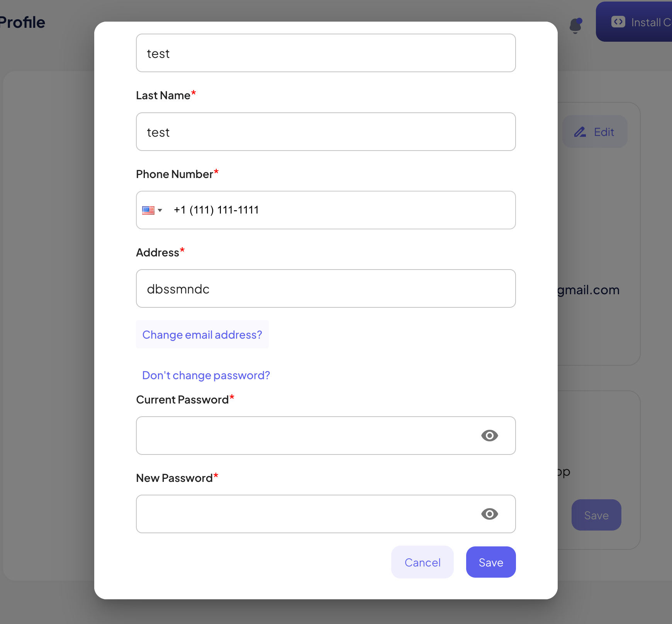Click the Install code icon
Viewport: 672px width, 624px height.
click(618, 22)
